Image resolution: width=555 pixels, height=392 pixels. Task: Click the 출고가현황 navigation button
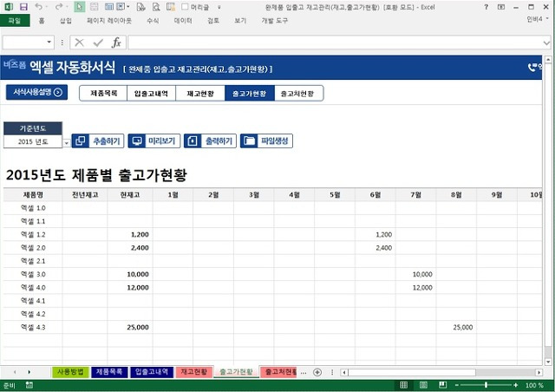250,94
